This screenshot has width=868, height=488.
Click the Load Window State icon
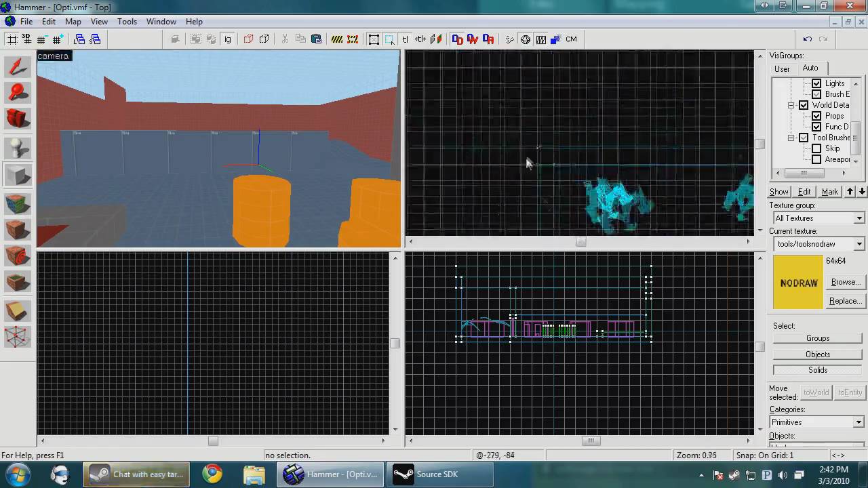79,39
